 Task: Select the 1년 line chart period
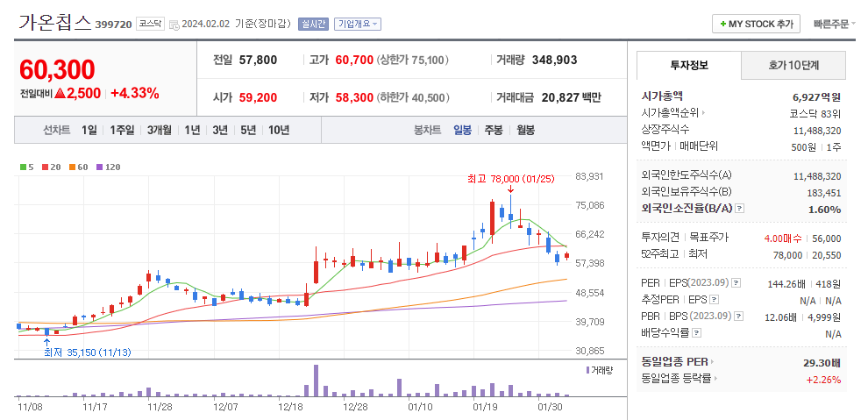[192, 131]
